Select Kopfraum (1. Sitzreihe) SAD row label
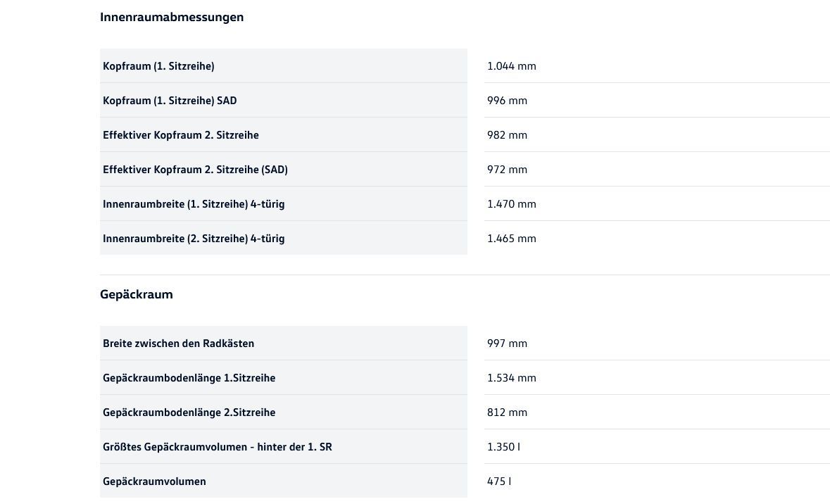The width and height of the screenshot is (830, 504). point(170,101)
